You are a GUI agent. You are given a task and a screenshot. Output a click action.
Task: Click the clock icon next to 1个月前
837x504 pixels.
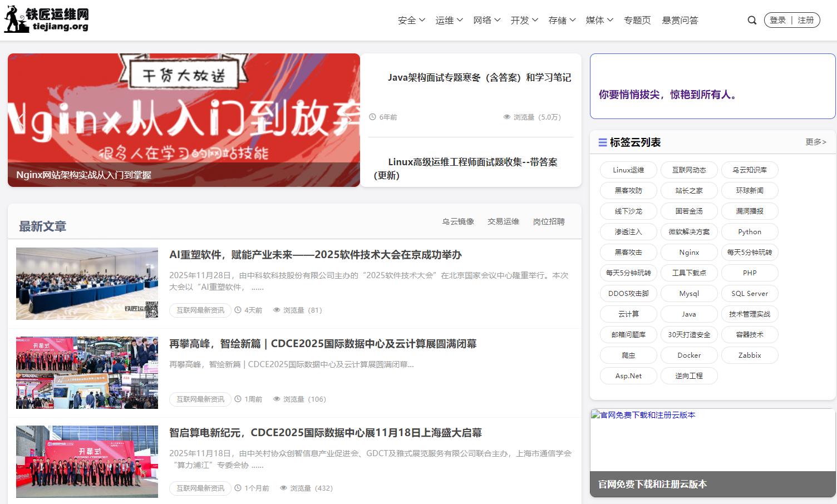(237, 488)
